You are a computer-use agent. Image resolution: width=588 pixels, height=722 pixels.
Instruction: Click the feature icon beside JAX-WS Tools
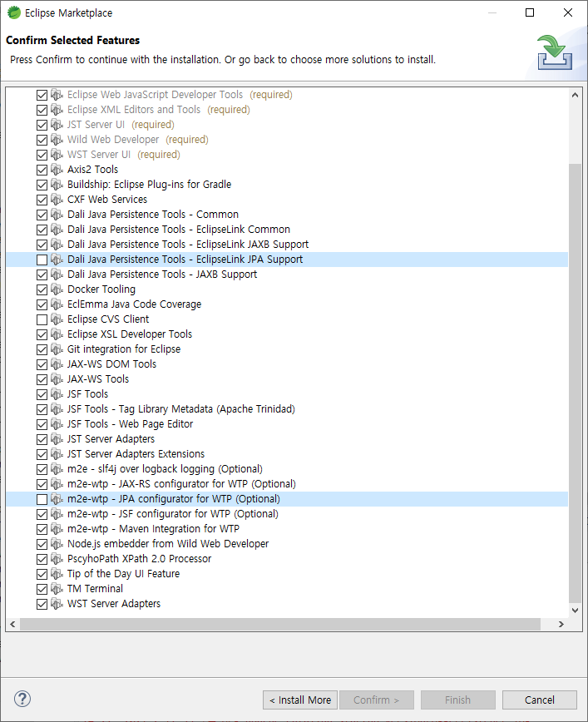[x=57, y=379]
